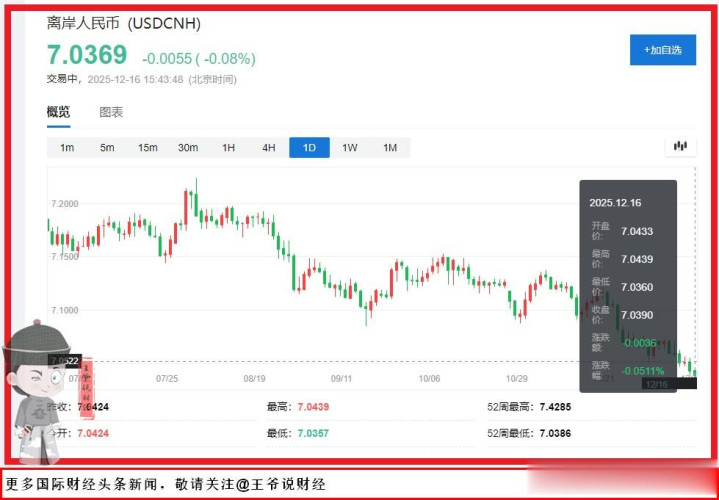Screen dimensions: 719x500
Task: Click the 7.1000 y-axis label
Action: tap(65, 311)
